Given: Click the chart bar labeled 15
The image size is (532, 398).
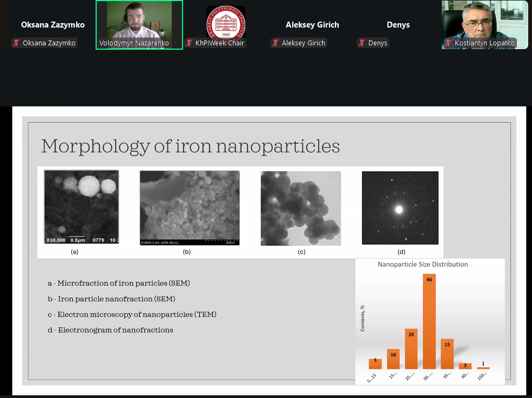Looking at the screenshot, I should coord(447,354).
